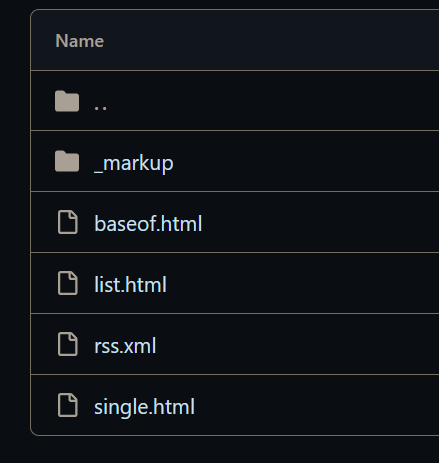
Task: Open the list.html file name link
Action: [x=130, y=284]
